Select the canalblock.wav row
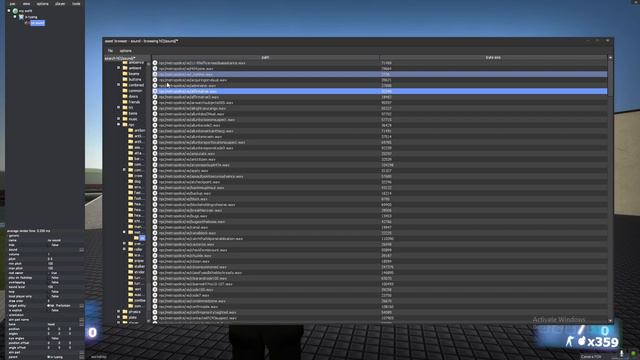 pyautogui.click(x=380, y=233)
